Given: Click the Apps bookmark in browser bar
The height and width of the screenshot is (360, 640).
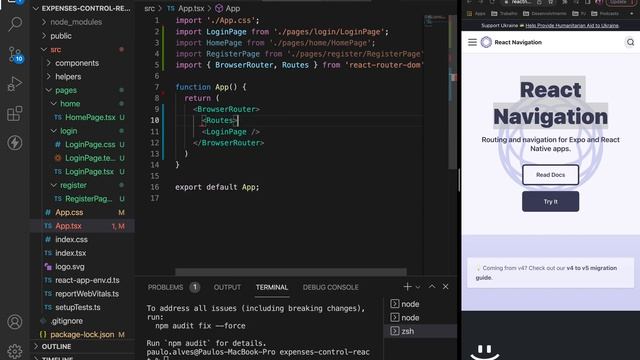Looking at the screenshot, I should [x=476, y=13].
